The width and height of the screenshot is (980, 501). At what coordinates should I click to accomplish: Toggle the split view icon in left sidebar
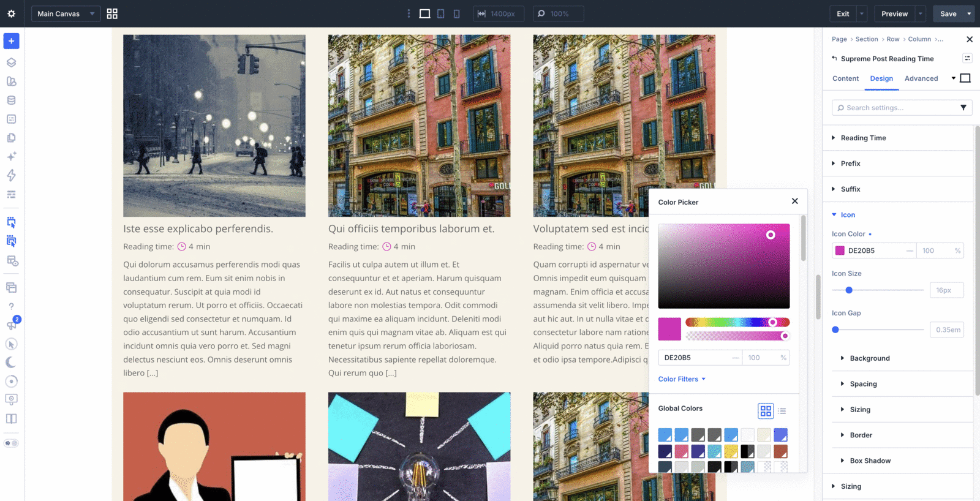[11, 419]
